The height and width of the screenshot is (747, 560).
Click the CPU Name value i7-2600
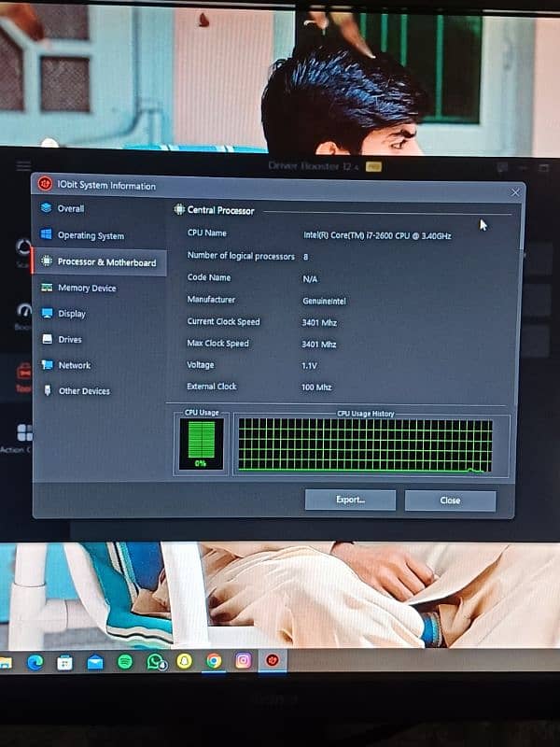tap(377, 235)
